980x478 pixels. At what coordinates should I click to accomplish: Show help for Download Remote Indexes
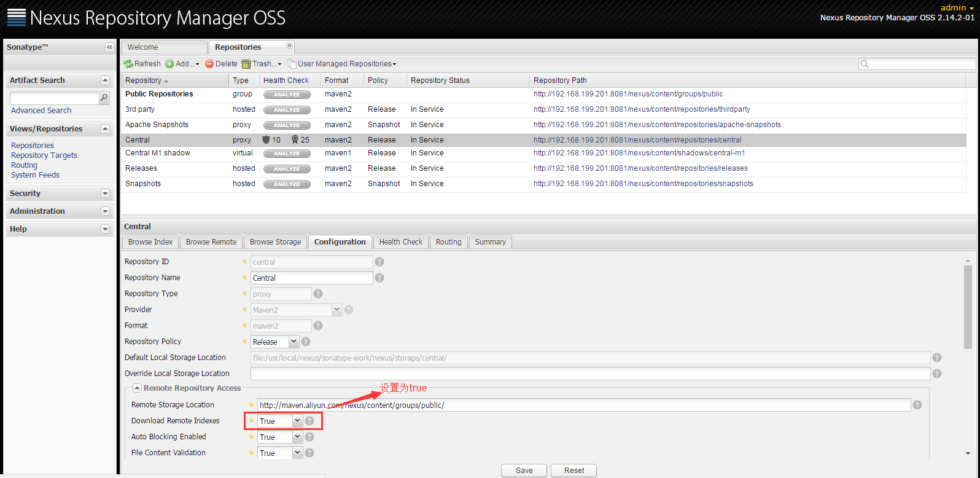[309, 421]
